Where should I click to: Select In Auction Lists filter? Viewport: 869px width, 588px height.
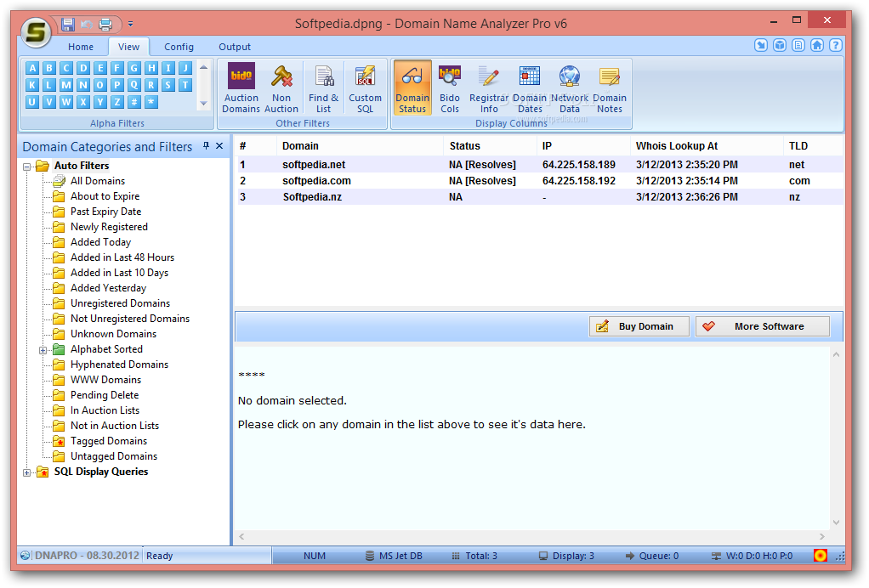[105, 410]
